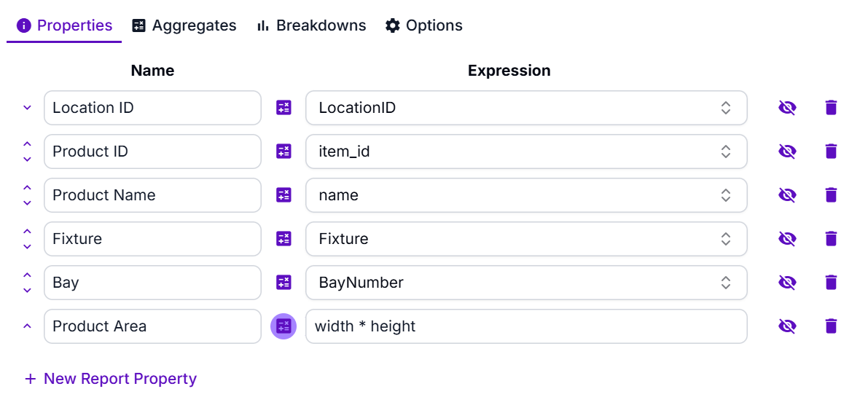Screen dimensions: 868x405
Task: Add a New Report Property
Action: point(111,379)
